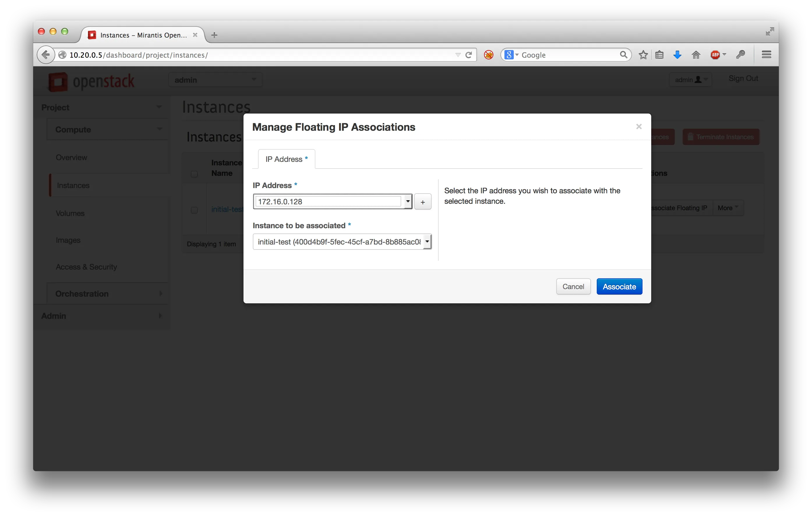
Task: Toggle fullscreen with the expand arrows icon
Action: click(x=770, y=31)
